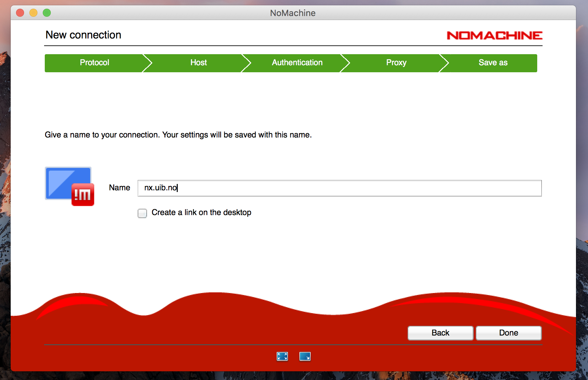Click the resize-window icon in the bottom bar

(305, 356)
